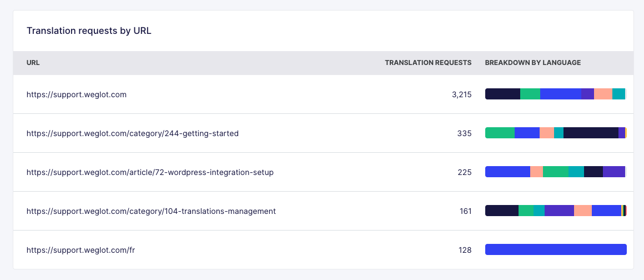
Task: Click the salmon segment in the first row bar
Action: click(603, 94)
